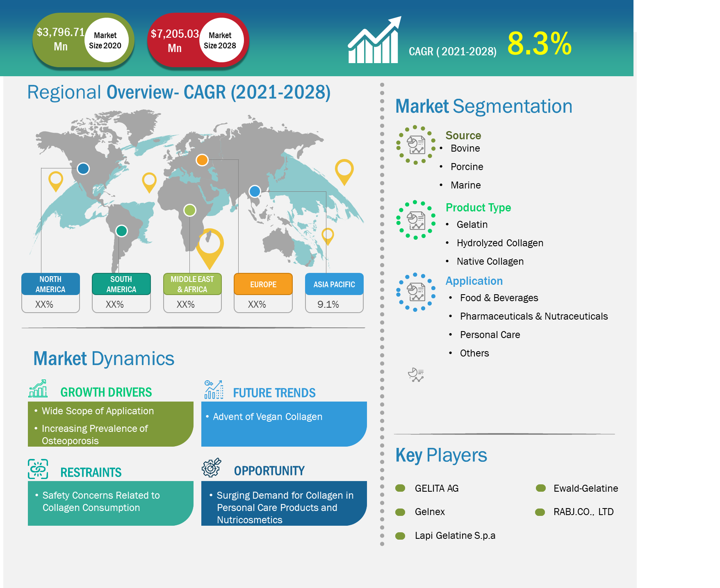Select the North America region label
The height and width of the screenshot is (588, 720).
pos(50,284)
